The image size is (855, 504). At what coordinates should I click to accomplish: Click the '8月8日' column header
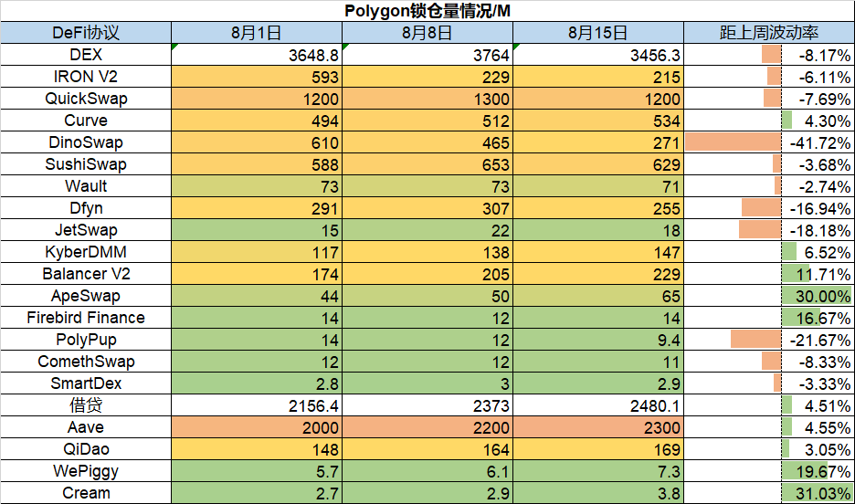(427, 33)
